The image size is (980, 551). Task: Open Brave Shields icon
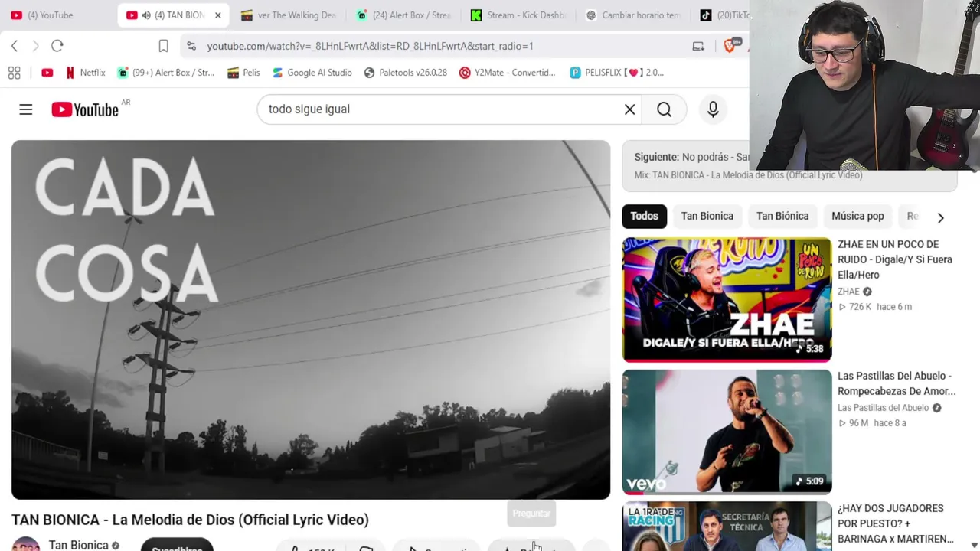point(730,46)
